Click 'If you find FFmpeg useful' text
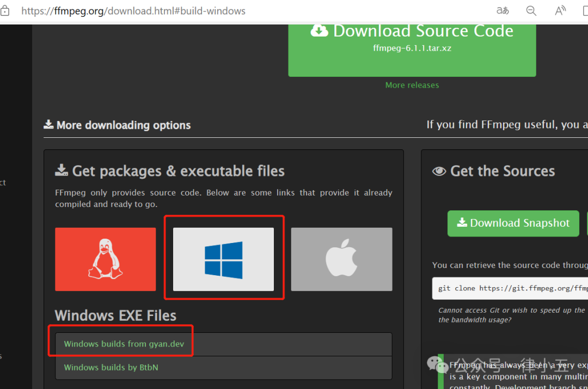The image size is (588, 389). tap(507, 125)
